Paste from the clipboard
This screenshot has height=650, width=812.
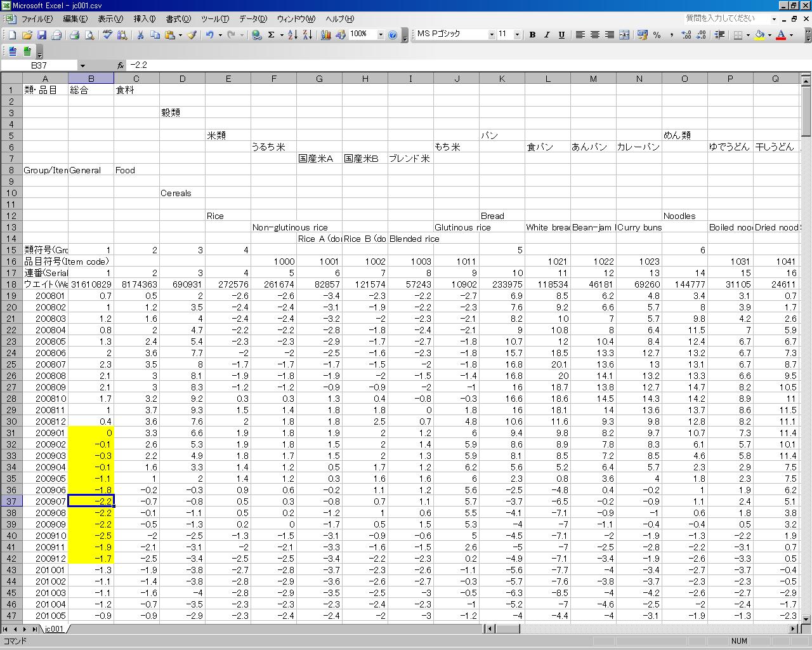click(x=169, y=35)
